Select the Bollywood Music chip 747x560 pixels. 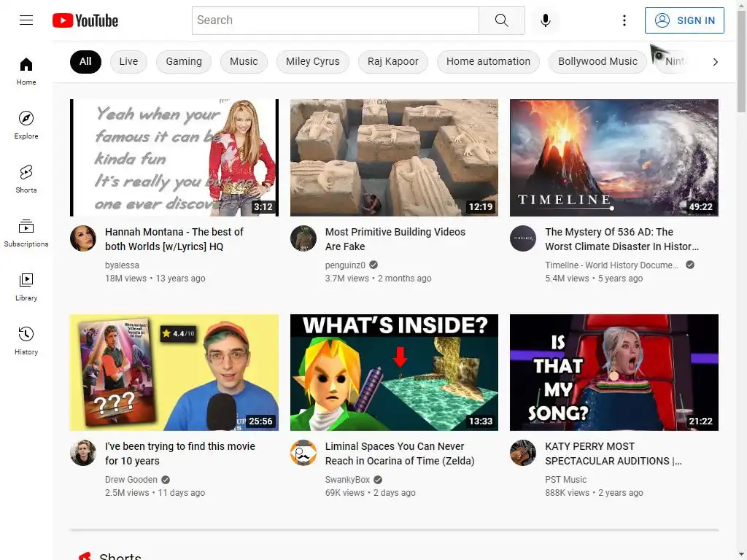point(597,62)
